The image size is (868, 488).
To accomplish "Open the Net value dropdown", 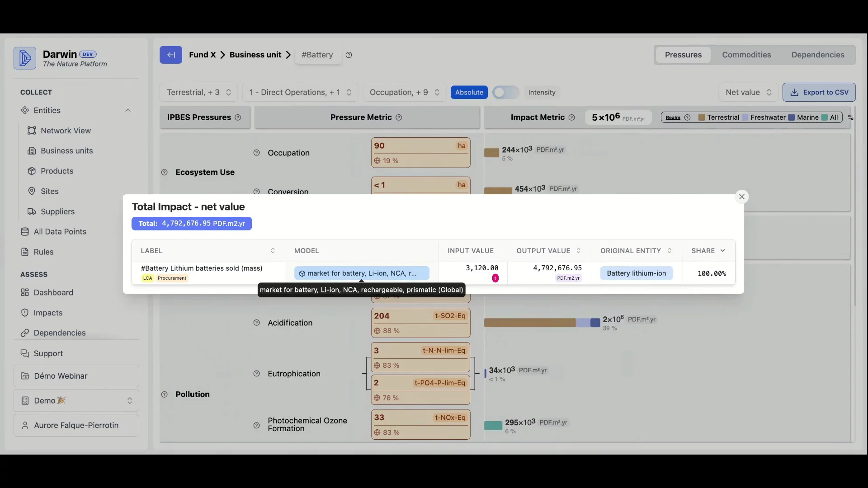I will (748, 92).
